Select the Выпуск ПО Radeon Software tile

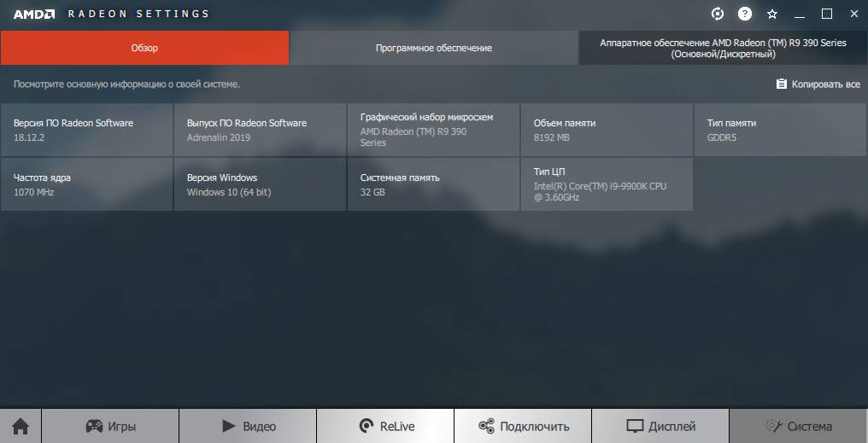pyautogui.click(x=260, y=130)
